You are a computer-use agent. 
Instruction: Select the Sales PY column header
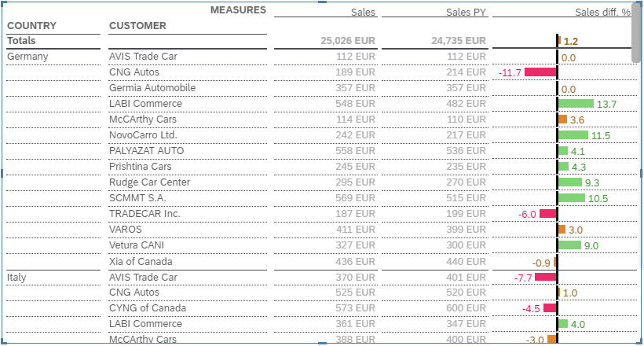466,13
